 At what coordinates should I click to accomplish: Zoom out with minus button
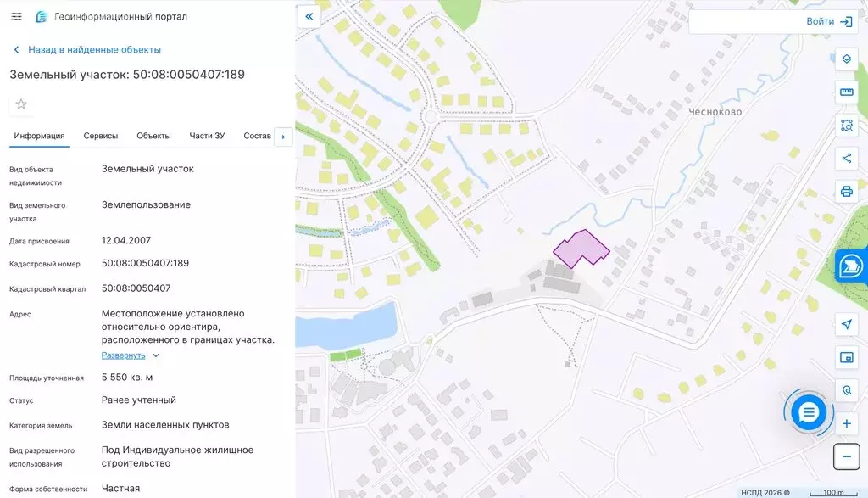click(x=847, y=457)
